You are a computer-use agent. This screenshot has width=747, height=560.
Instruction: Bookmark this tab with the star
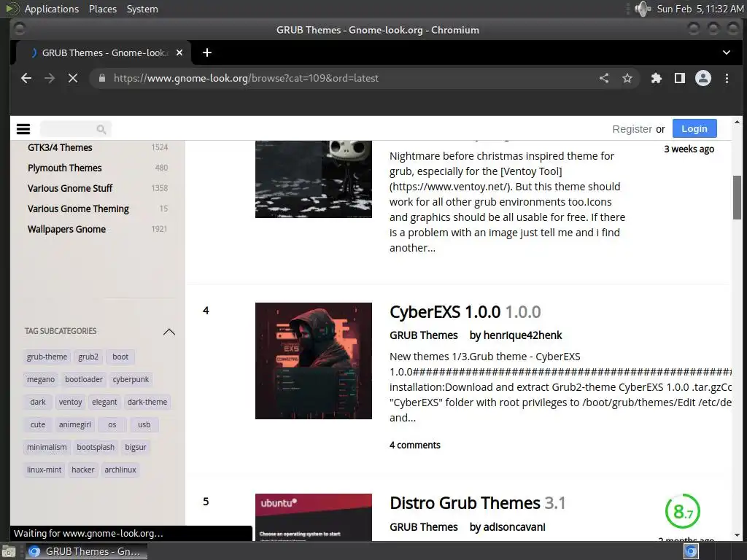click(627, 78)
